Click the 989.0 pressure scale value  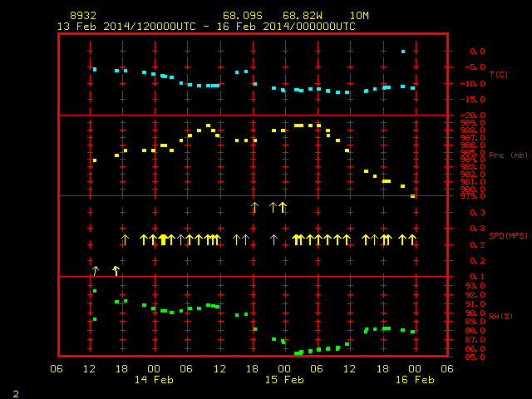pyautogui.click(x=473, y=123)
